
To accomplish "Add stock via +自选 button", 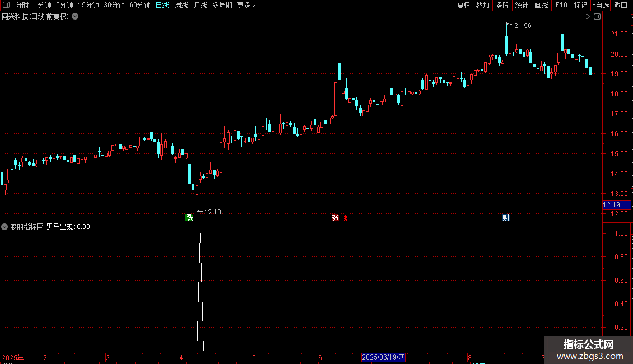I will (x=601, y=5).
